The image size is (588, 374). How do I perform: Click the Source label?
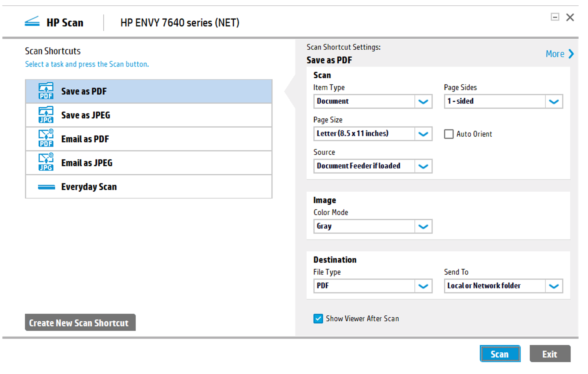pyautogui.click(x=324, y=152)
